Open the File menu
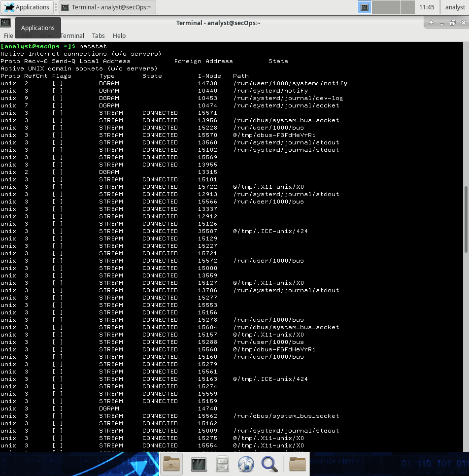Image resolution: width=469 pixels, height=476 pixels. tap(8, 35)
